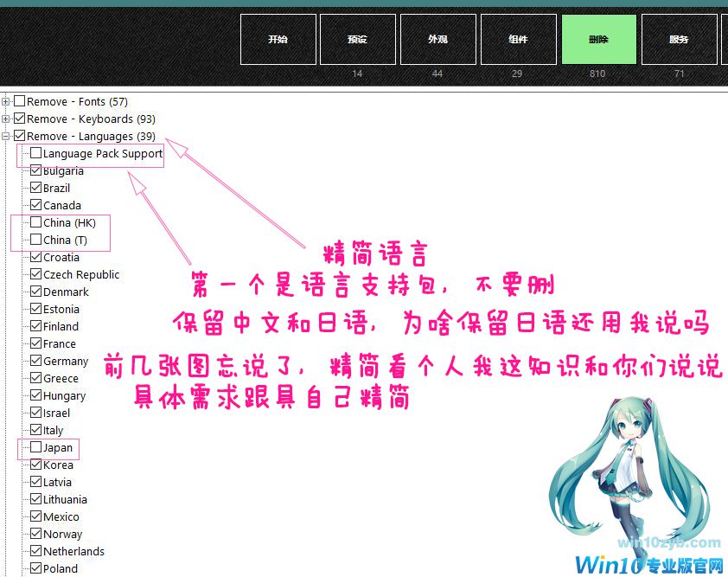Tick the China (T) checkbox
Image resolution: width=728 pixels, height=577 pixels.
coord(35,240)
